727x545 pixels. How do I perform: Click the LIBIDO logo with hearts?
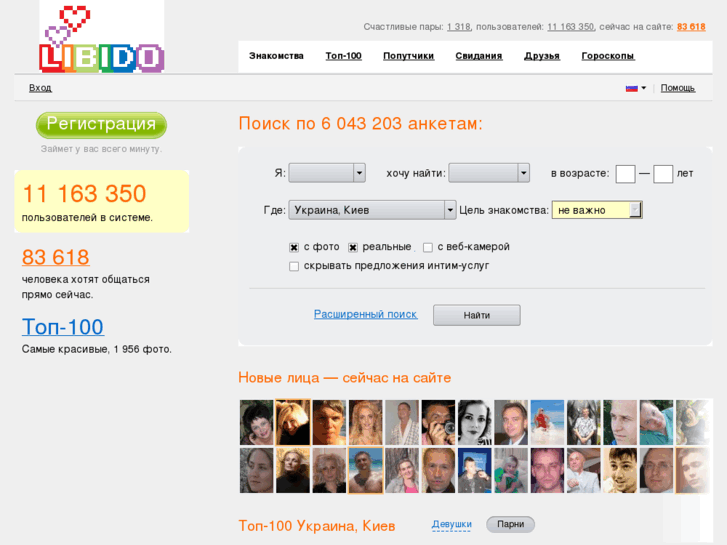pos(102,38)
